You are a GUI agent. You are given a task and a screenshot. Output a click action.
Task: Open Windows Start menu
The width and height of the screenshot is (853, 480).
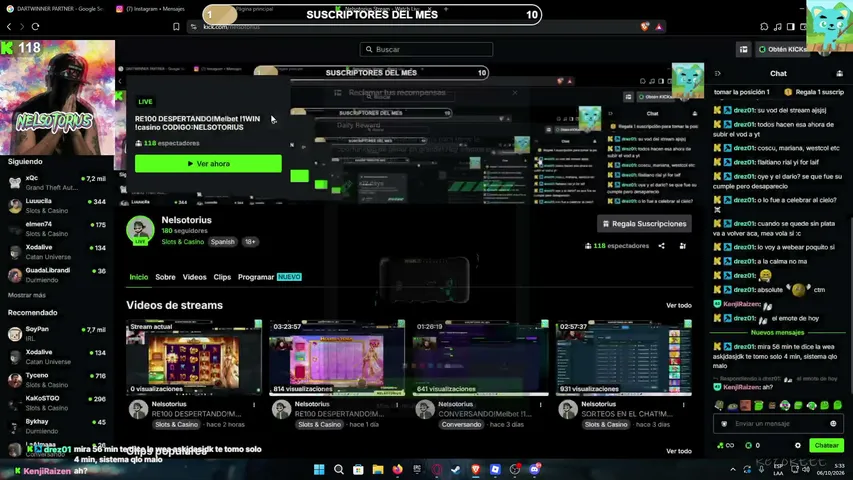click(x=319, y=469)
